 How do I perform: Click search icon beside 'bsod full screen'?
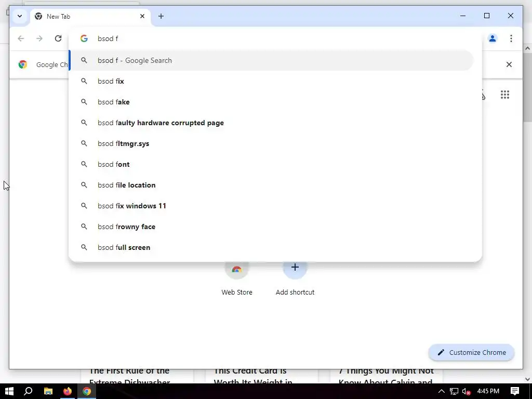click(x=84, y=247)
